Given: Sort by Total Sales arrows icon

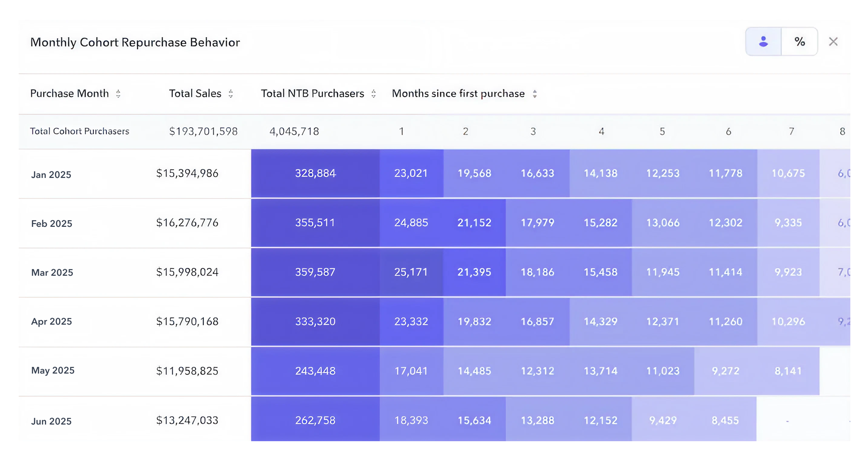Looking at the screenshot, I should 231,94.
